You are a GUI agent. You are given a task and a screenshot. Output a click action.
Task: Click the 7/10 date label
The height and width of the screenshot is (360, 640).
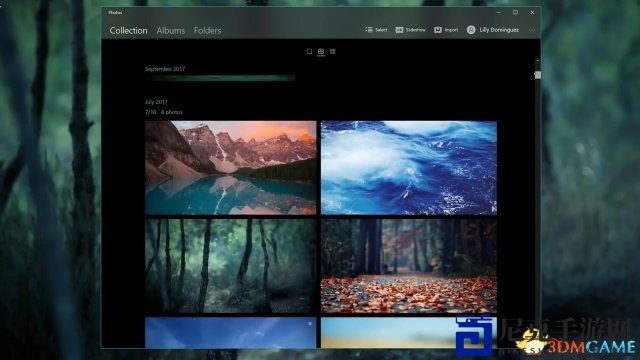pyautogui.click(x=150, y=112)
